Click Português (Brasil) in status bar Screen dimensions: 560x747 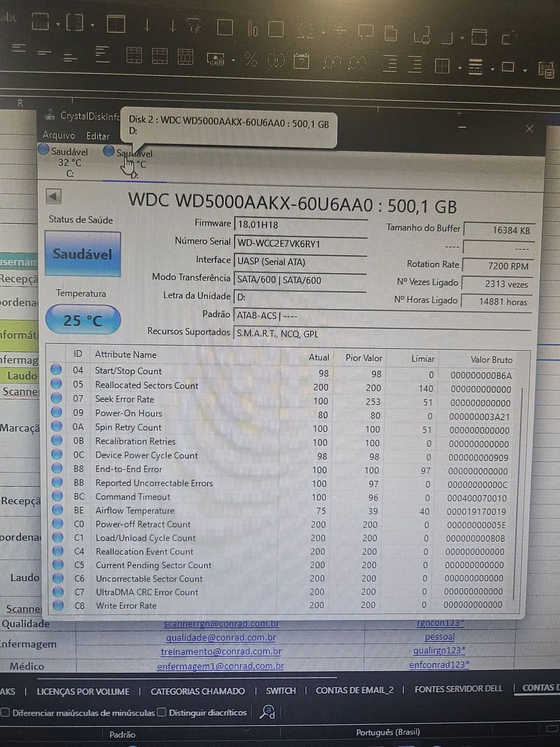[388, 732]
